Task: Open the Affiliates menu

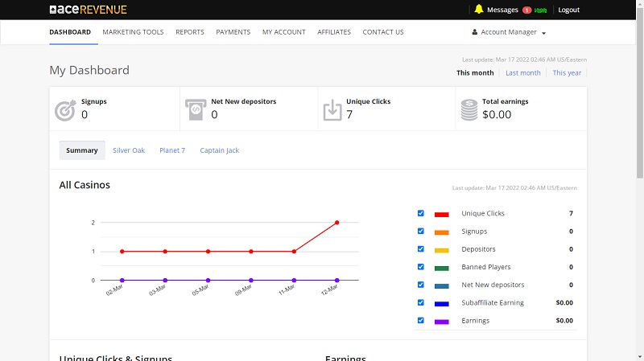Action: pos(334,32)
